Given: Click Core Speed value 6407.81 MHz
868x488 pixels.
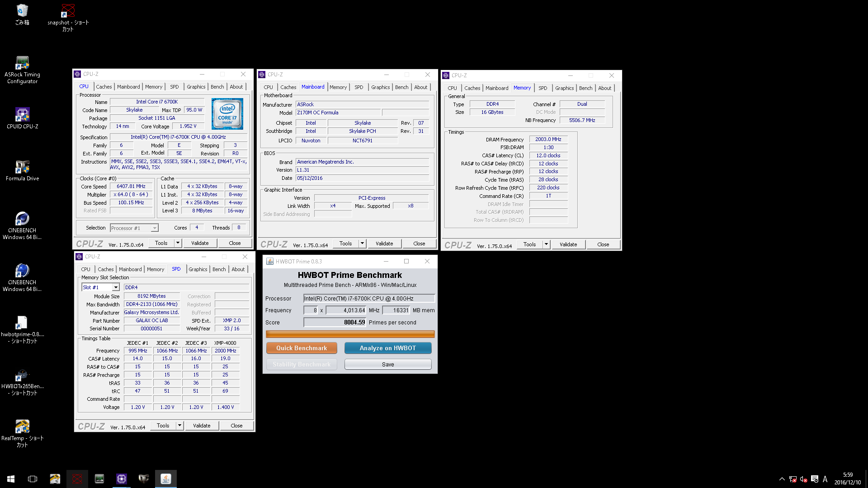Looking at the screenshot, I should [131, 186].
